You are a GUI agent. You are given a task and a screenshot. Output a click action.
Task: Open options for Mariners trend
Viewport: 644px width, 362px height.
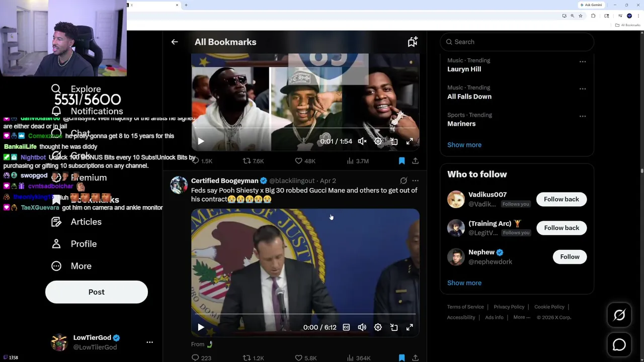click(583, 116)
